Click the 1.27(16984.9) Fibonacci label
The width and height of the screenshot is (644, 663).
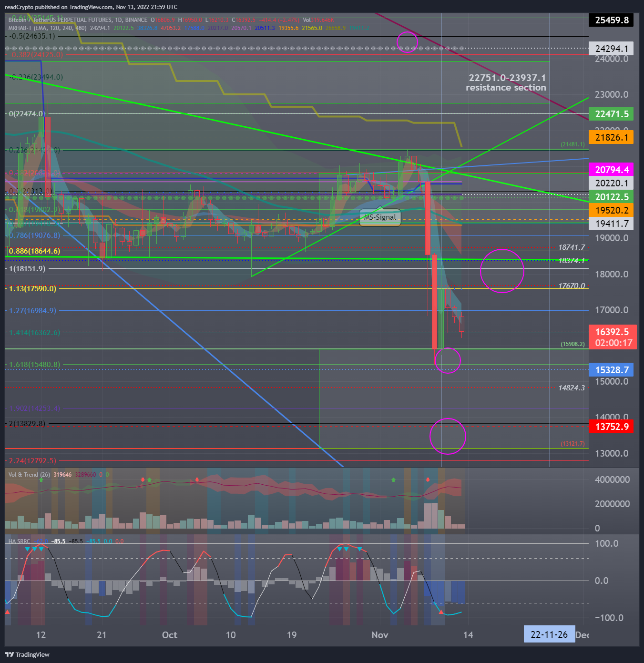(x=32, y=310)
